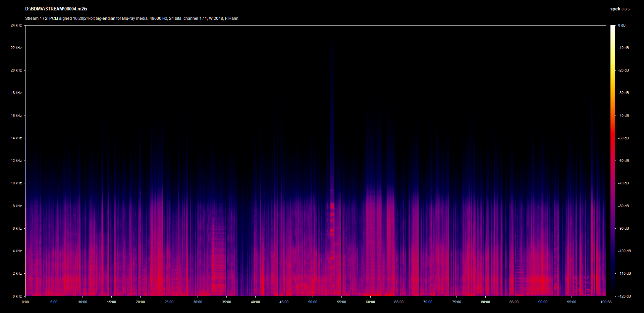Click the 40:00 time axis marker
The width and height of the screenshot is (644, 313).
255,302
